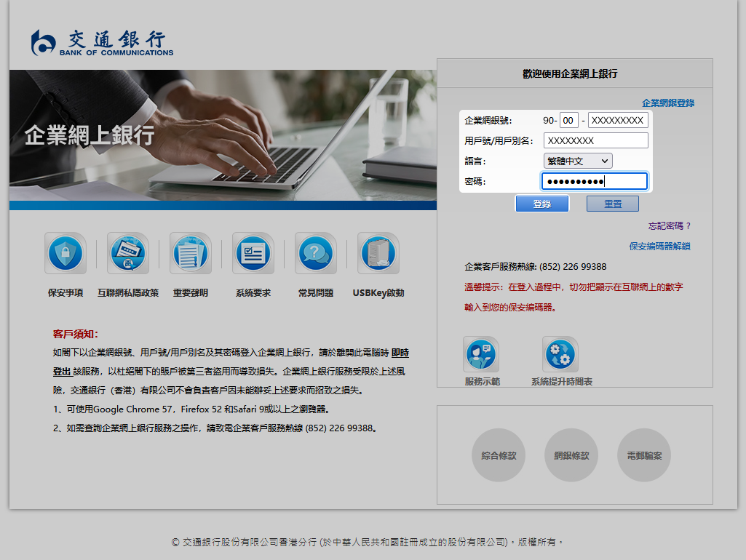The height and width of the screenshot is (560, 746).
Task: Click the 企業客戶服務熱線 hotline text
Action: [x=535, y=267]
